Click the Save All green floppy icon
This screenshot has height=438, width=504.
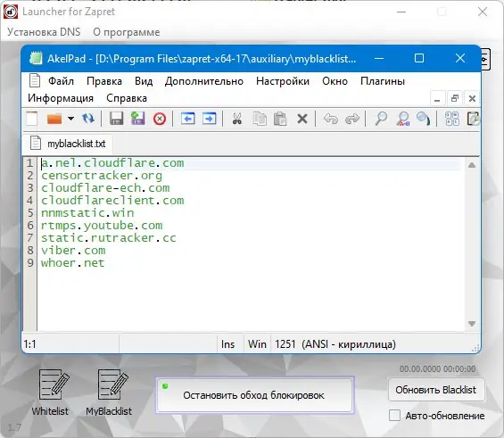pos(138,119)
